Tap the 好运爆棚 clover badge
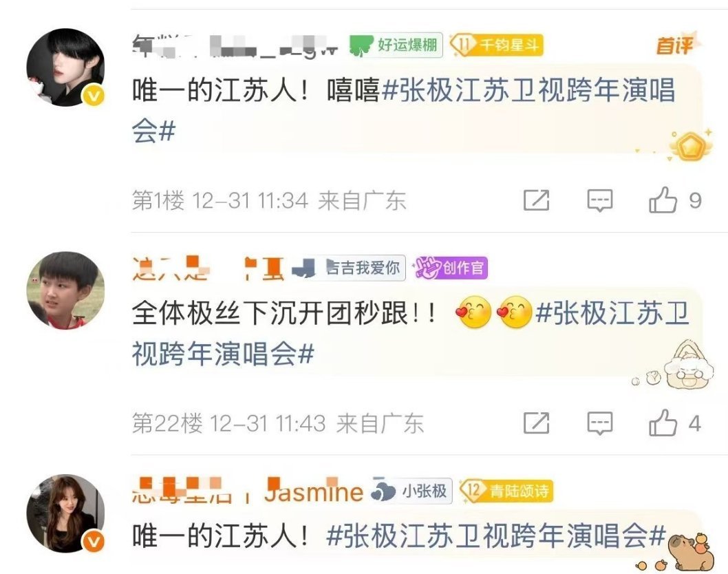The width and height of the screenshot is (728, 574). 396,45
